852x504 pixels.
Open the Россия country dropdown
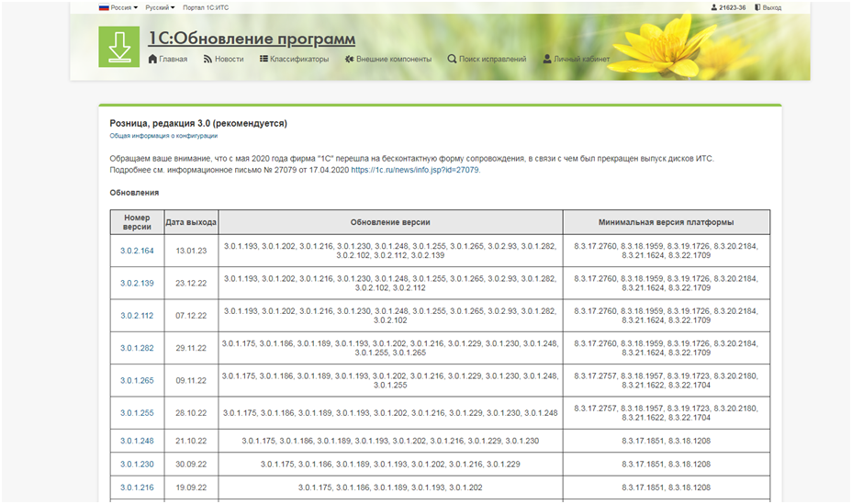pos(124,7)
